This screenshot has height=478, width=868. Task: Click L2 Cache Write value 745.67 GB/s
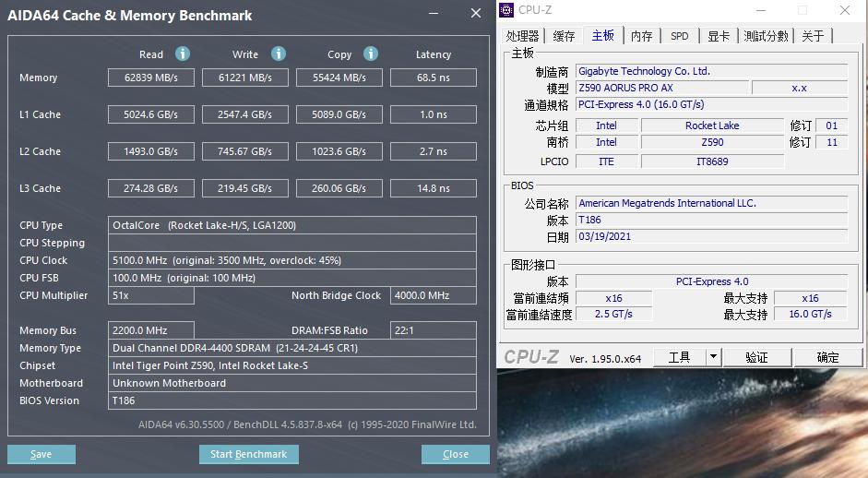(x=245, y=151)
